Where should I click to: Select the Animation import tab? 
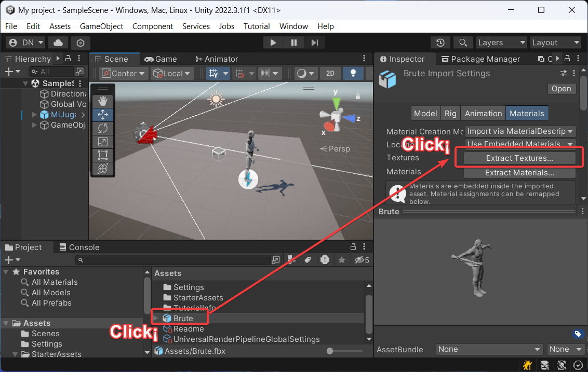tap(483, 114)
